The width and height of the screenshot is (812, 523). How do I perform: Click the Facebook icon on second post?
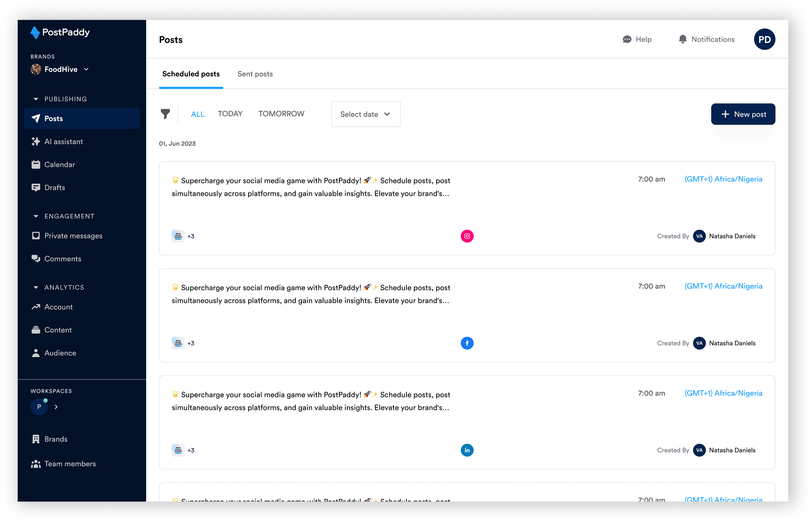[x=467, y=343]
